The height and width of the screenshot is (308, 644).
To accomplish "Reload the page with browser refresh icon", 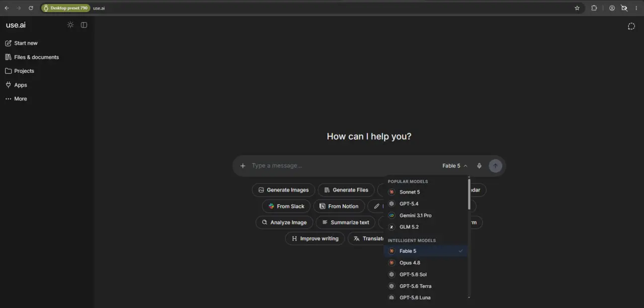I will coord(31,8).
